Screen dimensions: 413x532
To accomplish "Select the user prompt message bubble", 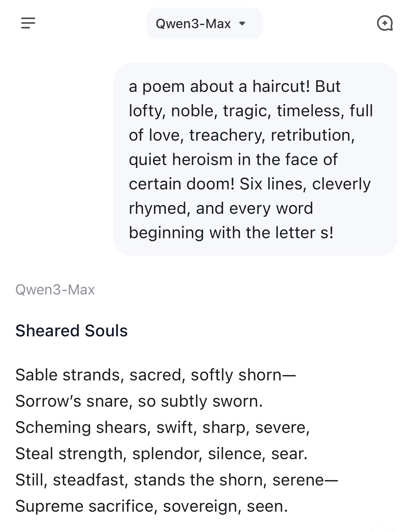I will (x=256, y=159).
